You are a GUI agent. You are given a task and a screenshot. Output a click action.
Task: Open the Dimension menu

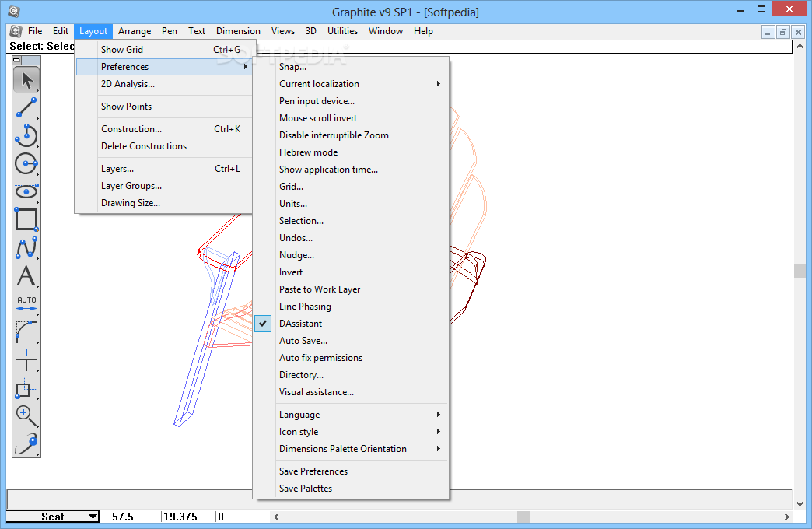coord(238,31)
